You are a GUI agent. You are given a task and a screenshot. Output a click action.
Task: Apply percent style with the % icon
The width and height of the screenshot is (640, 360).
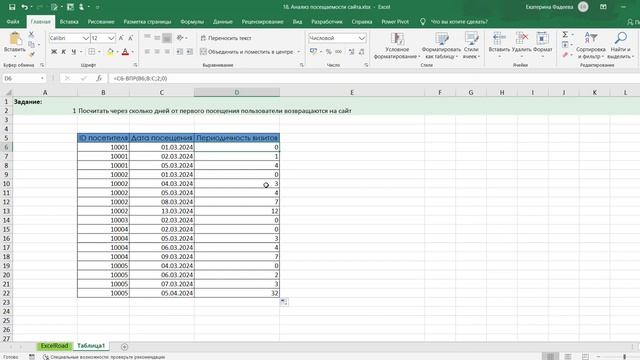click(329, 52)
